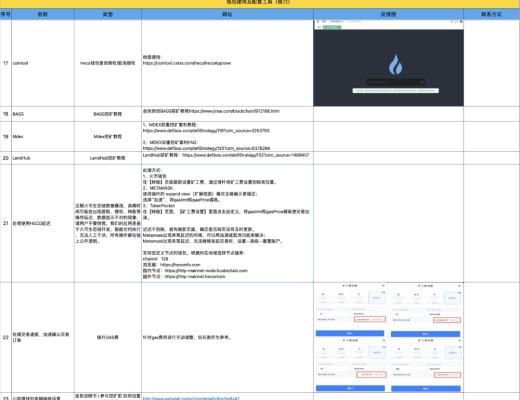Select the Mdex mining tutorial type cell
The height and width of the screenshot is (400, 520).
pos(108,137)
